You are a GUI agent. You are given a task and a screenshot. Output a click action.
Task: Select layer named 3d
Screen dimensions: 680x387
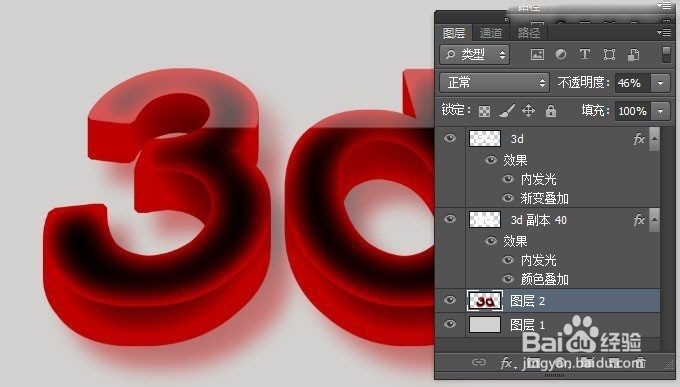(x=517, y=139)
